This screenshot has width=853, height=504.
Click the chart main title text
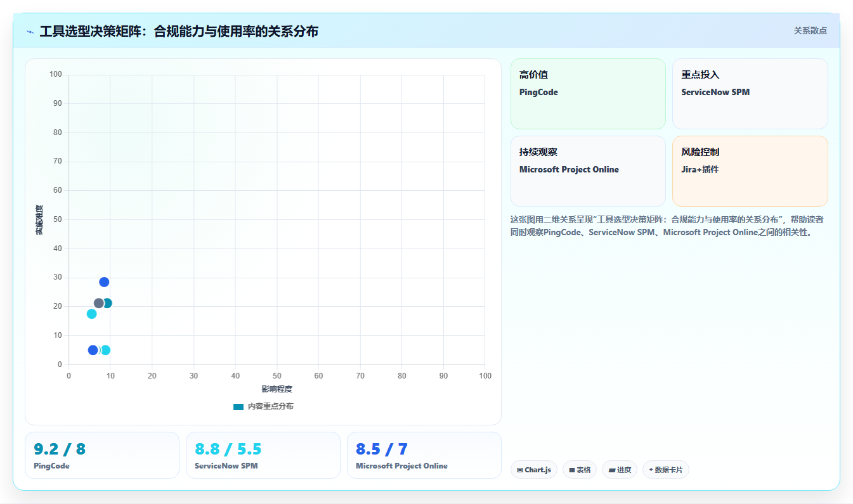(x=179, y=31)
